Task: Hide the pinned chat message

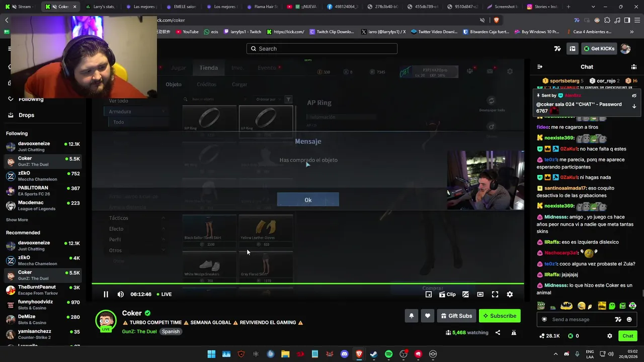Action: [634, 96]
